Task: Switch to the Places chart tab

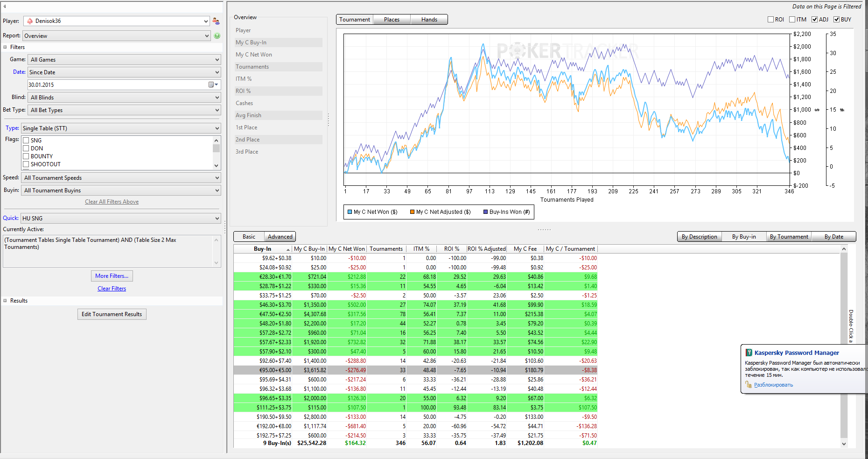Action: 392,20
